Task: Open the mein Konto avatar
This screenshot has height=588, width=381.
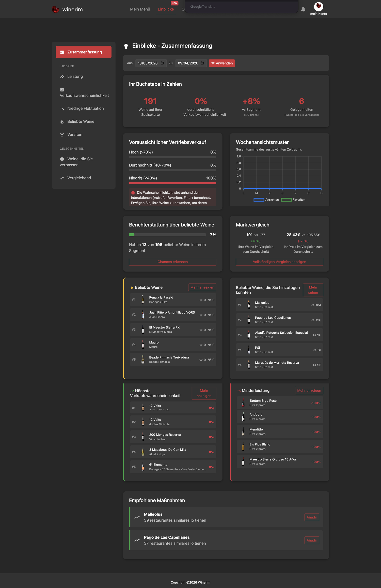Action: [x=319, y=6]
